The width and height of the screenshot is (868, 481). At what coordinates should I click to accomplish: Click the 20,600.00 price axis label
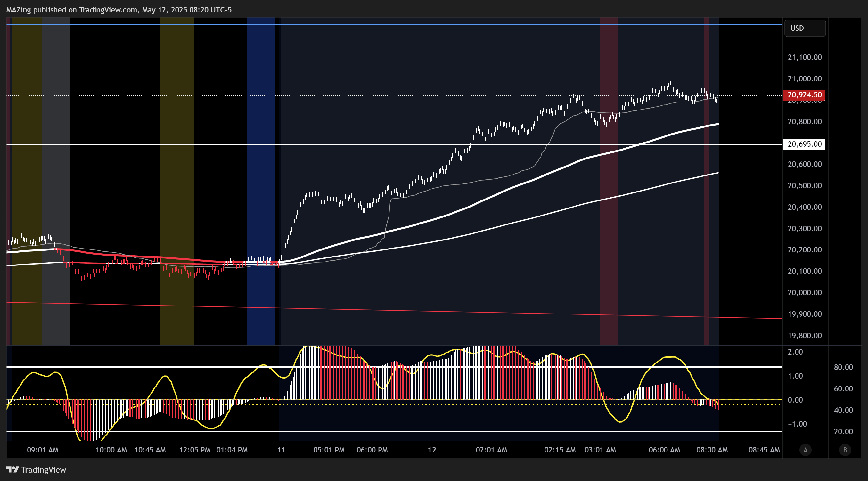805,164
